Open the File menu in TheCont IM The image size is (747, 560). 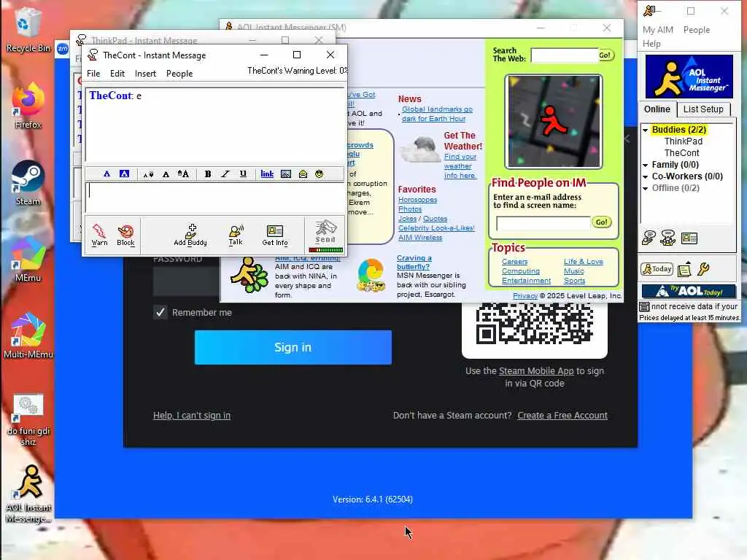[x=93, y=74]
